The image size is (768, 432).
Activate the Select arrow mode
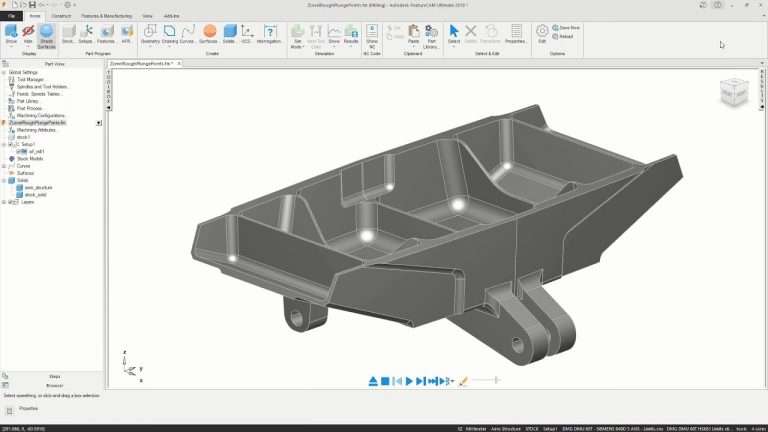[x=454, y=35]
